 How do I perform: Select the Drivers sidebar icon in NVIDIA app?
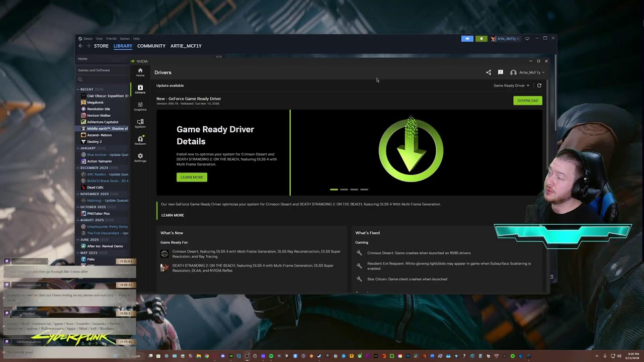click(140, 89)
